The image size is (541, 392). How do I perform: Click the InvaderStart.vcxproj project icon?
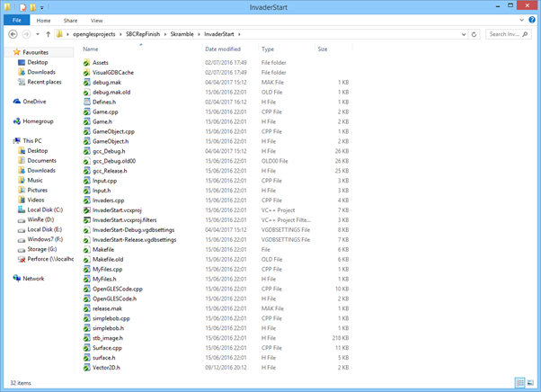tap(86, 209)
